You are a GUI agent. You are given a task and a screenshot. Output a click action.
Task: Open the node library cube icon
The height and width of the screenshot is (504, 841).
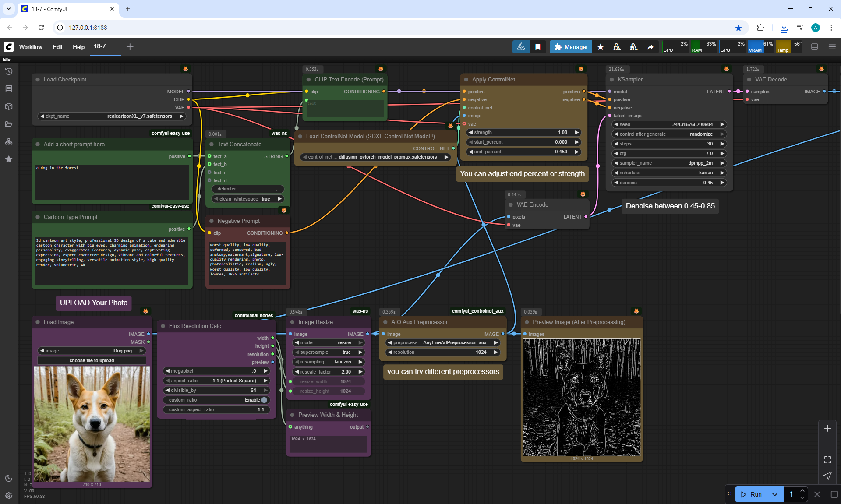pyautogui.click(x=9, y=106)
